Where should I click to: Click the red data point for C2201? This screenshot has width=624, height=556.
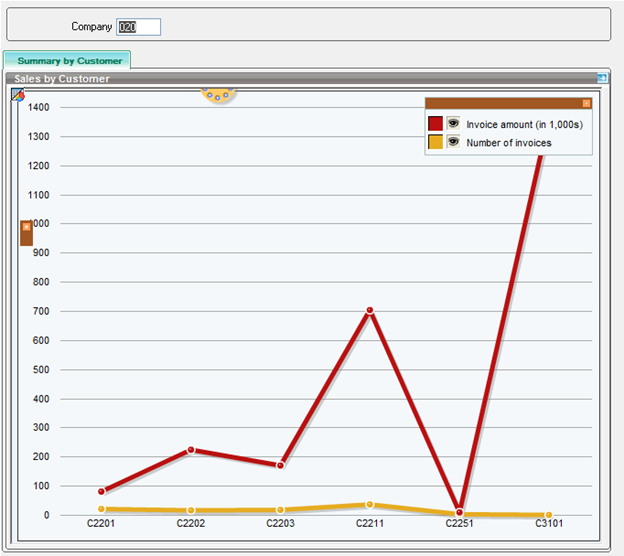(102, 491)
